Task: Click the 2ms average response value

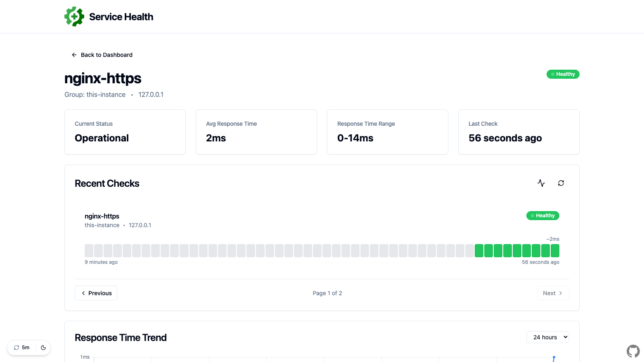Action: click(216, 138)
